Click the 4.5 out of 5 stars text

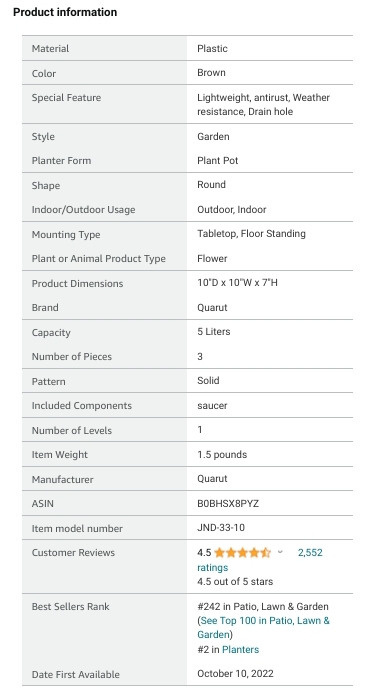235,581
